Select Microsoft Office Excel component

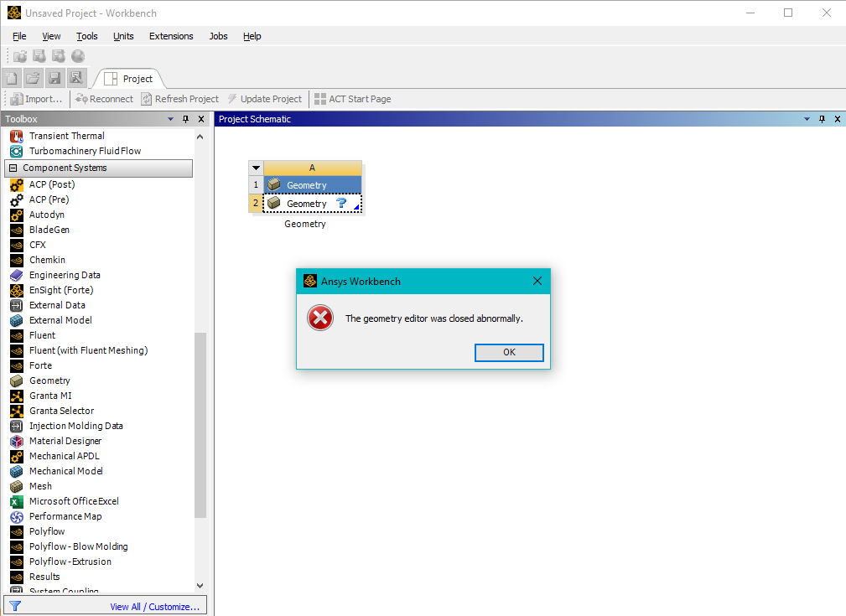pyautogui.click(x=74, y=502)
